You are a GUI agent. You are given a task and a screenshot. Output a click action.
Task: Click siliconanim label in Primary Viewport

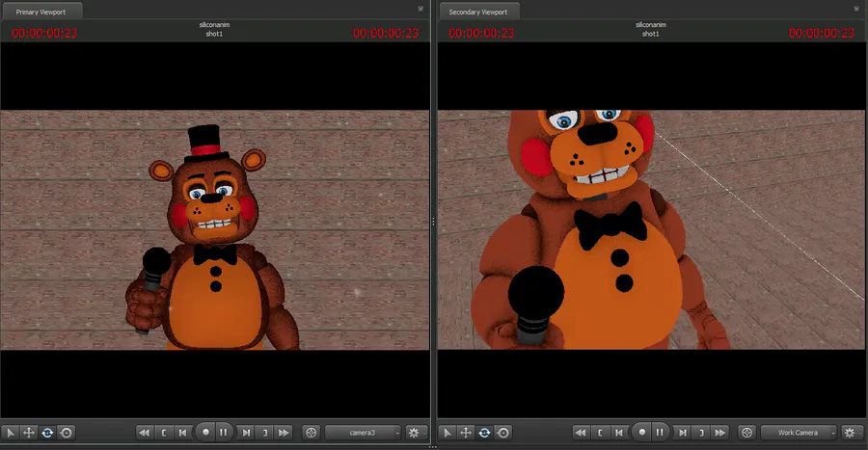214,25
